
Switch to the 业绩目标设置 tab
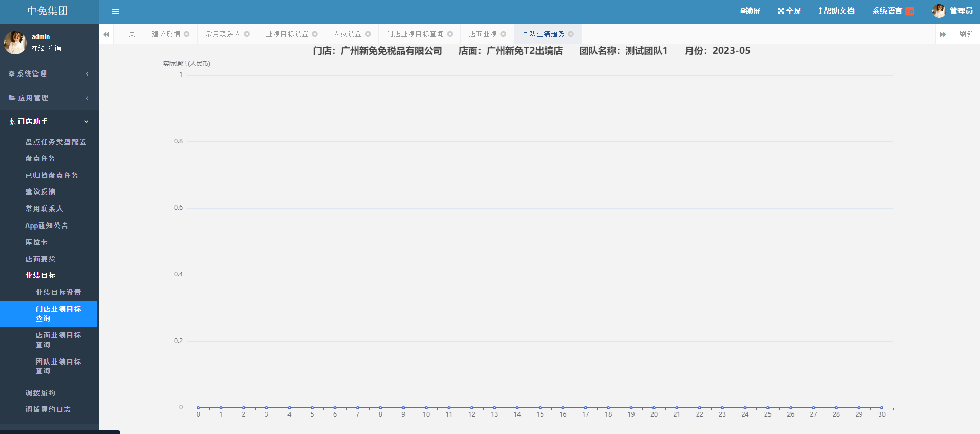[x=287, y=34]
